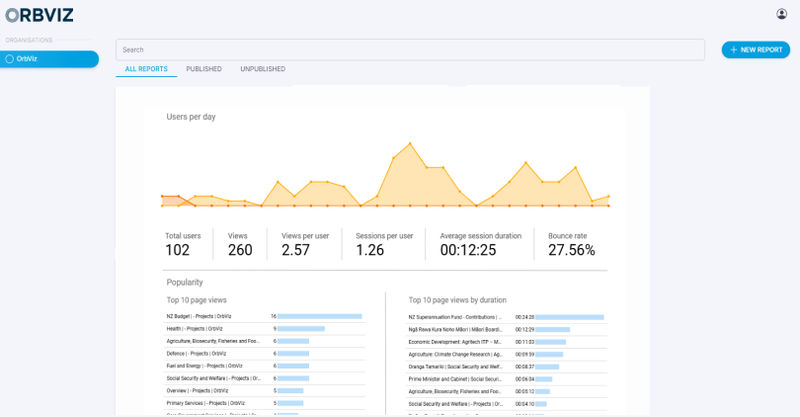Create a new report with New Report button

[x=756, y=50]
